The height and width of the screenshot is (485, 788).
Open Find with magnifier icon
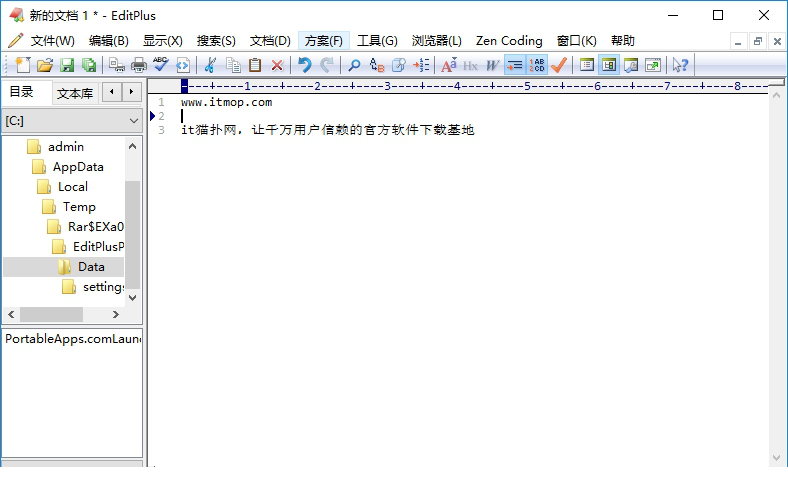[354, 65]
